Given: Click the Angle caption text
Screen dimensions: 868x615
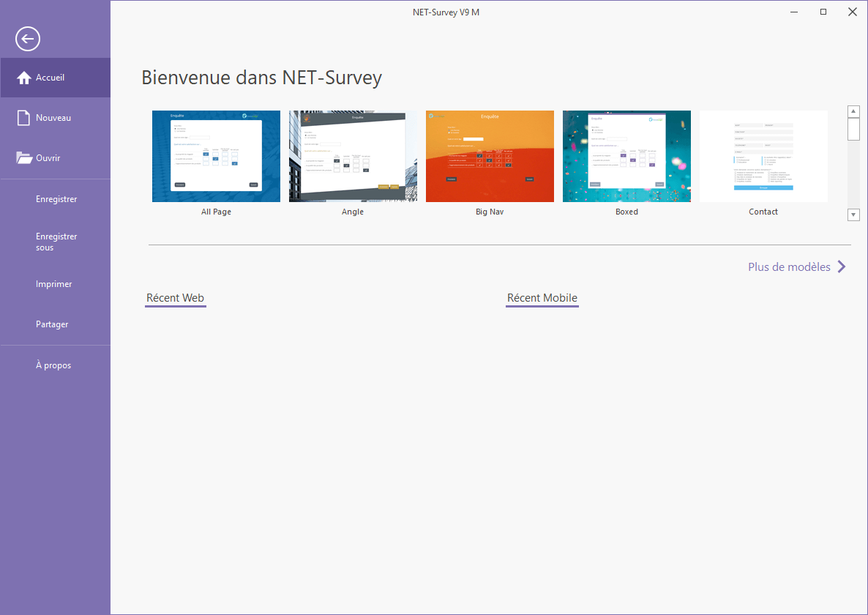Looking at the screenshot, I should [x=353, y=212].
